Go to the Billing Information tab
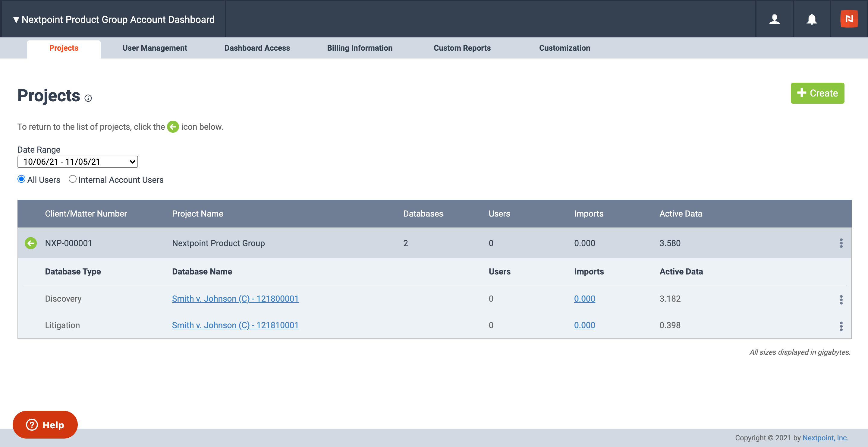 [360, 48]
